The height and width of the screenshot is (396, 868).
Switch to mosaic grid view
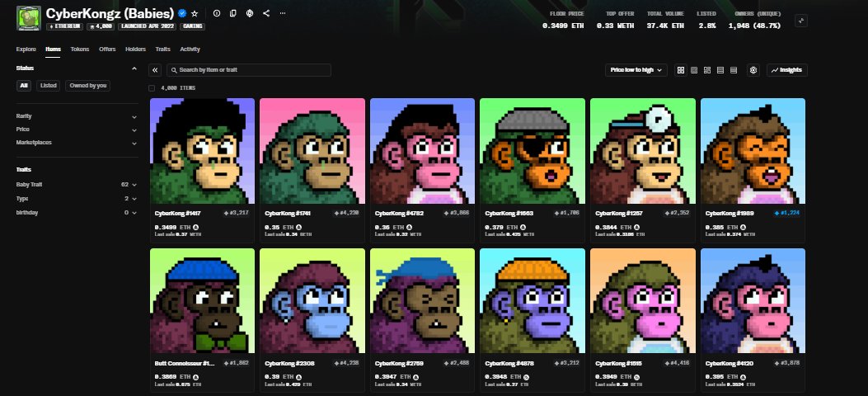tap(707, 70)
